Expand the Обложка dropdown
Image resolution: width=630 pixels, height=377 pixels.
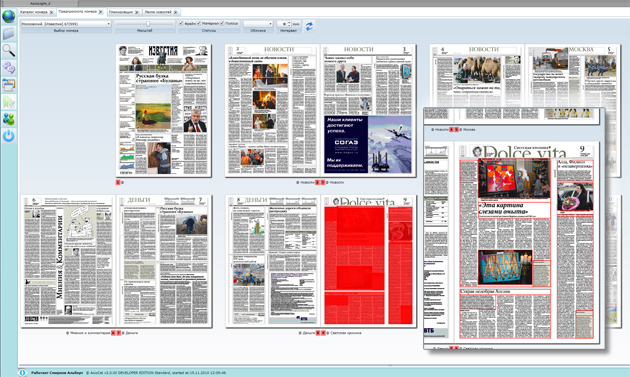(258, 24)
